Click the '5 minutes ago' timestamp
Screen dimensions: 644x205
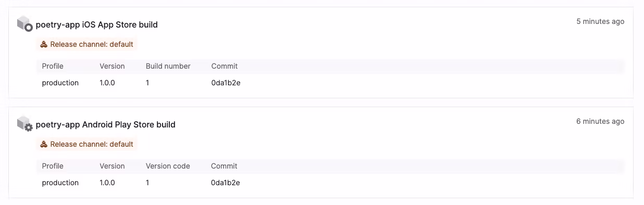tap(600, 21)
